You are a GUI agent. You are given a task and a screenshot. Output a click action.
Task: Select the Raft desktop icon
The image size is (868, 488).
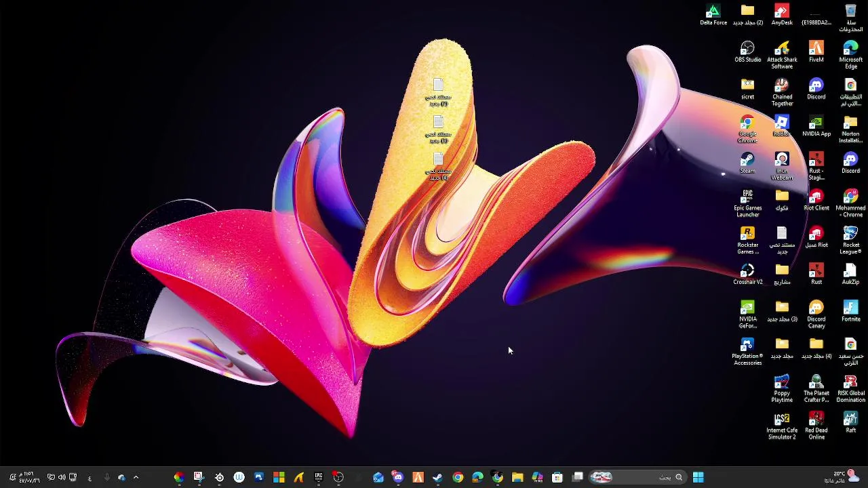tap(850, 423)
